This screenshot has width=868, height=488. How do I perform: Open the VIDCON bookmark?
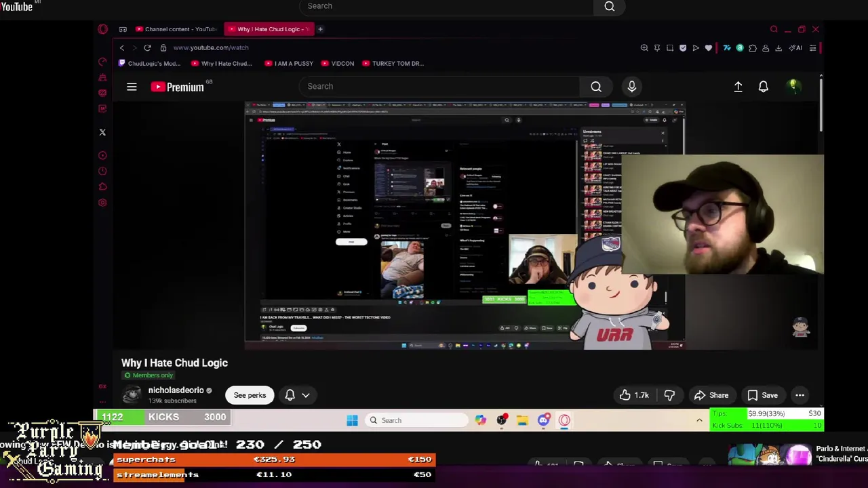pyautogui.click(x=338, y=64)
